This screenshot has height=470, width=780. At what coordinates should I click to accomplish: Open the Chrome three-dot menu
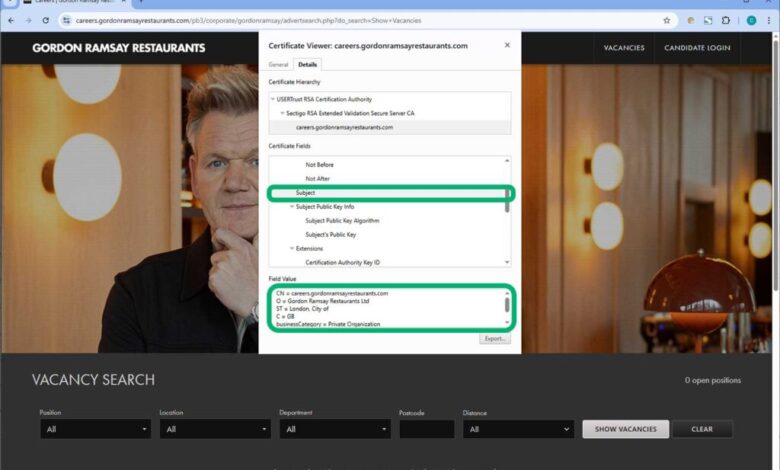(769, 20)
